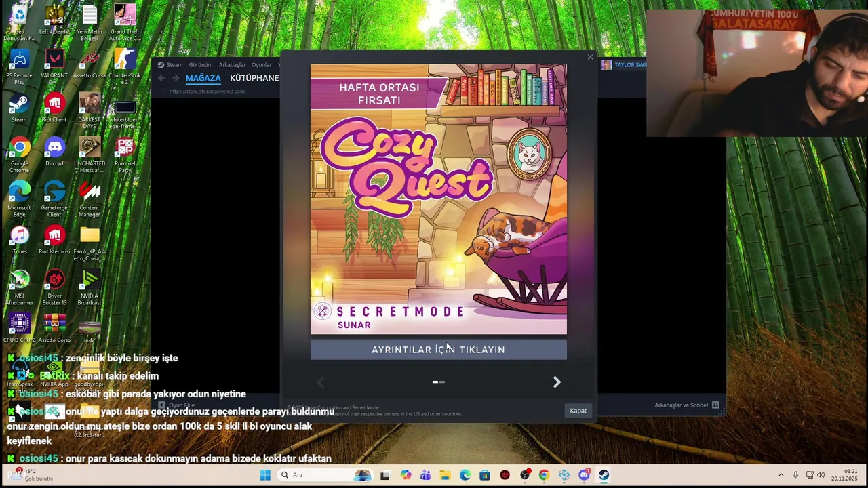868x488 pixels.
Task: Click Kapat to dismiss the Steam popup
Action: click(x=578, y=411)
